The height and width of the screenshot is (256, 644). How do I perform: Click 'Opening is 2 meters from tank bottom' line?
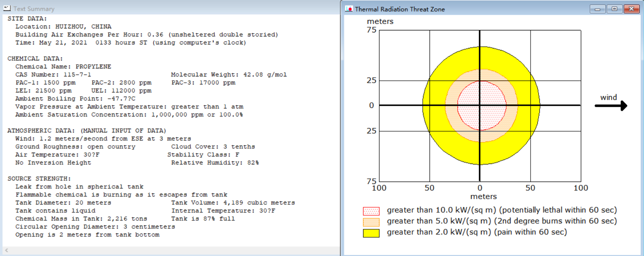pos(87,235)
